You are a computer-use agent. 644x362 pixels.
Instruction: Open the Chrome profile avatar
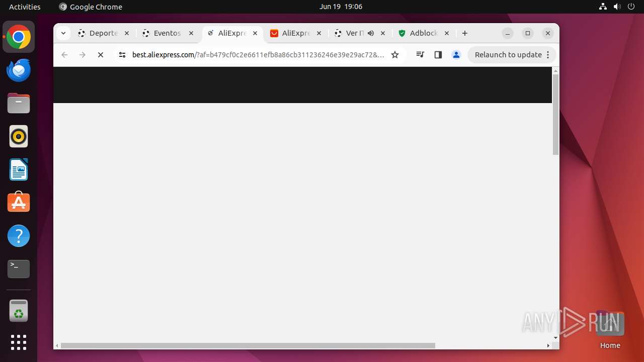coord(456,55)
